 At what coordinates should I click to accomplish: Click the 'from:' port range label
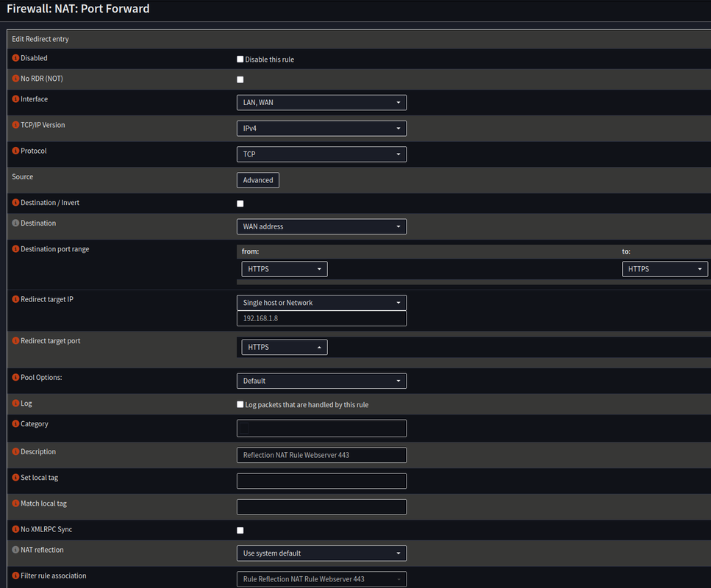pyautogui.click(x=250, y=251)
